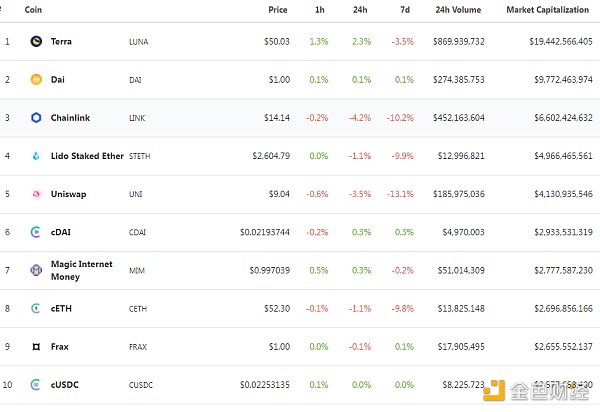Open the cDAI coin page link
The height and width of the screenshot is (412, 600).
pyautogui.click(x=61, y=232)
